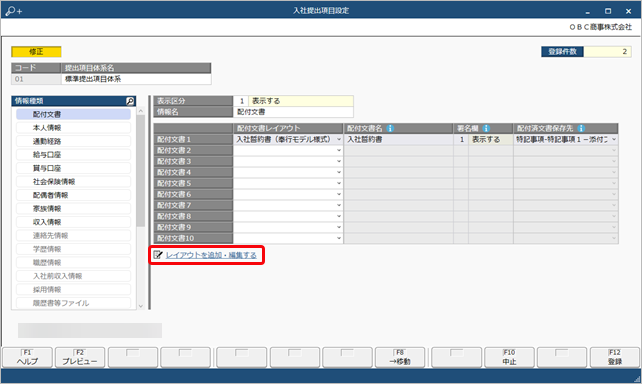Select 給与口座 in the list
This screenshot has width=642, height=384.
click(x=73, y=155)
